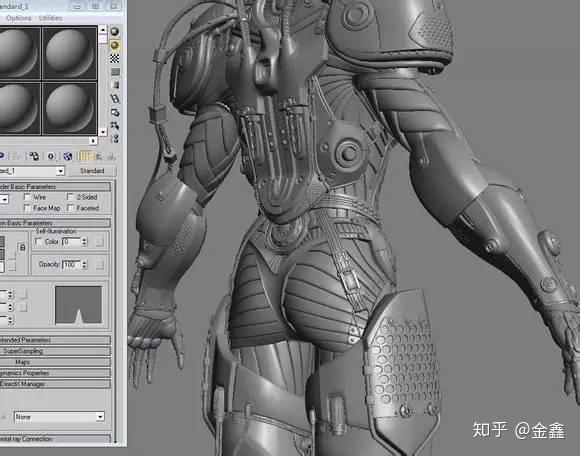Toggle the checkered Background icon
This screenshot has height=456, width=580.
pyautogui.click(x=115, y=58)
